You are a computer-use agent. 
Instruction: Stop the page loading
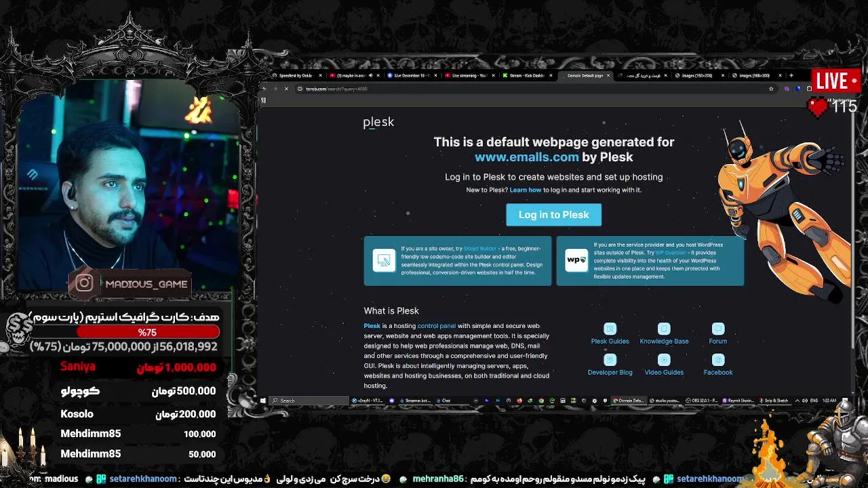[286, 89]
